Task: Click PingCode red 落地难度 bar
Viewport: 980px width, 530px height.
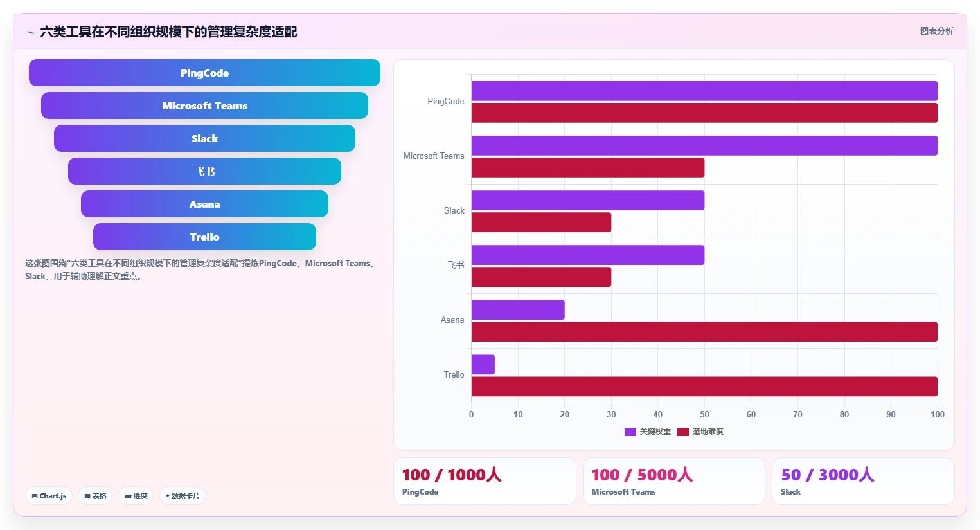Action: pos(704,113)
